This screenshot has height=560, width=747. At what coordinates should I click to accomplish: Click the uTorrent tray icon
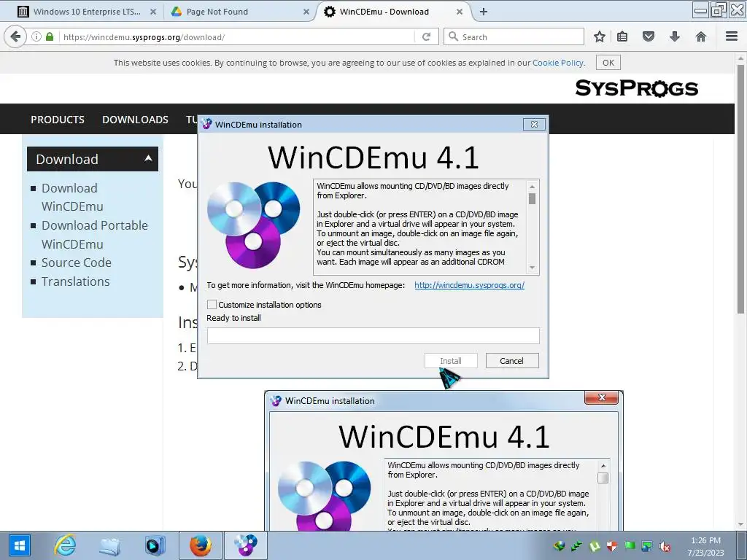[x=595, y=546]
